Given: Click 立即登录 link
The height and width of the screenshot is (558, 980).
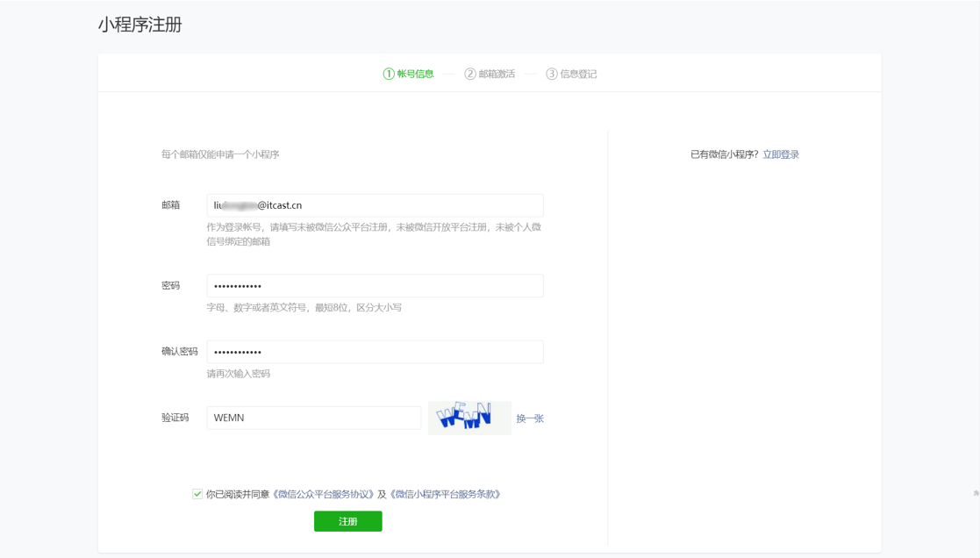Looking at the screenshot, I should [781, 154].
